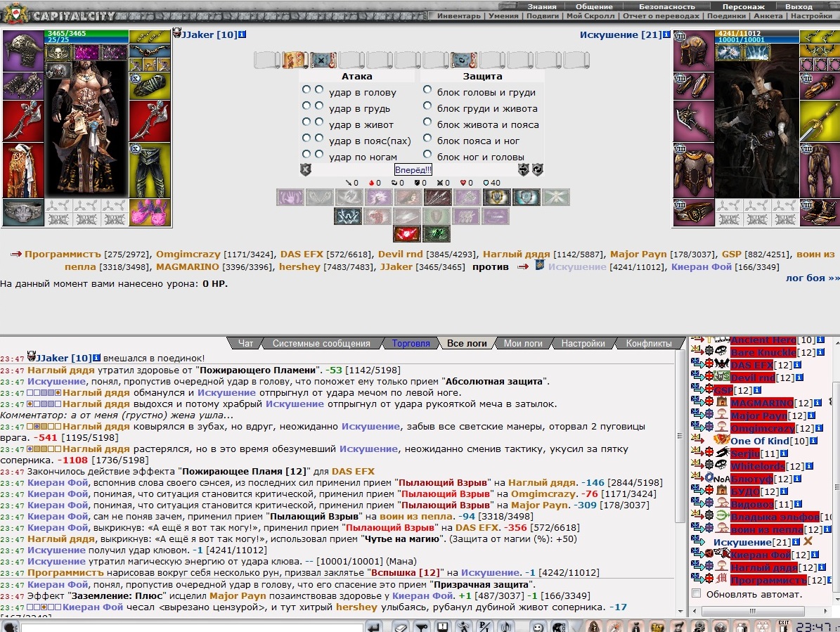840x632 pixels.
Task: Open the Конфликты tab
Action: click(x=649, y=343)
